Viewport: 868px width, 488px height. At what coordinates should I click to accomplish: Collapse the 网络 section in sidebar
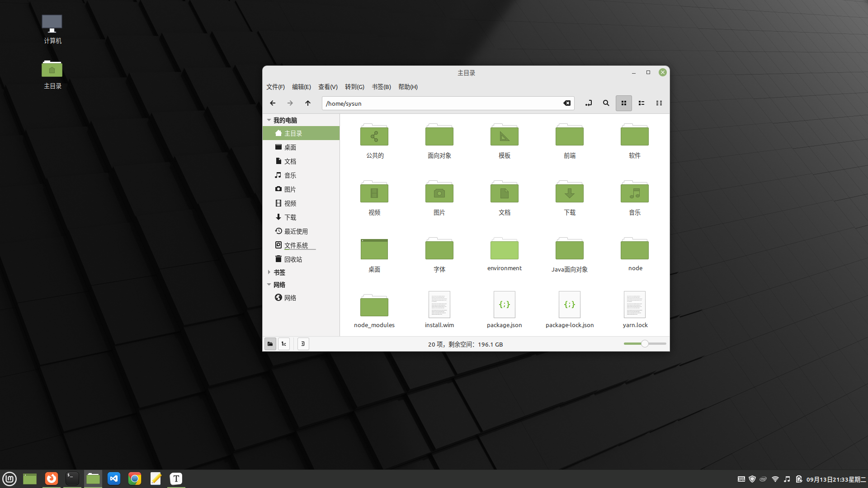point(269,285)
